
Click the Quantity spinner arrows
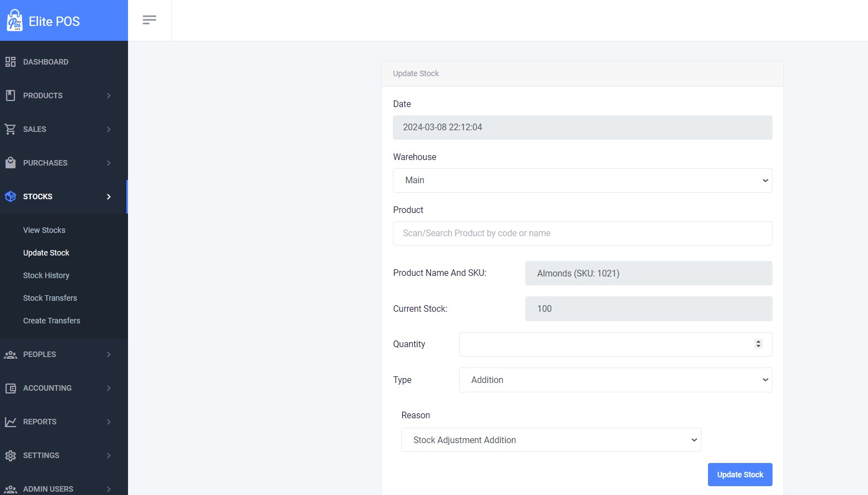758,344
